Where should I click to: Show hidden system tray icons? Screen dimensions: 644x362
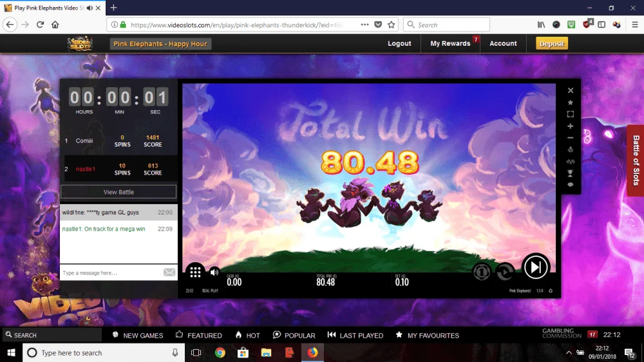pos(569,352)
